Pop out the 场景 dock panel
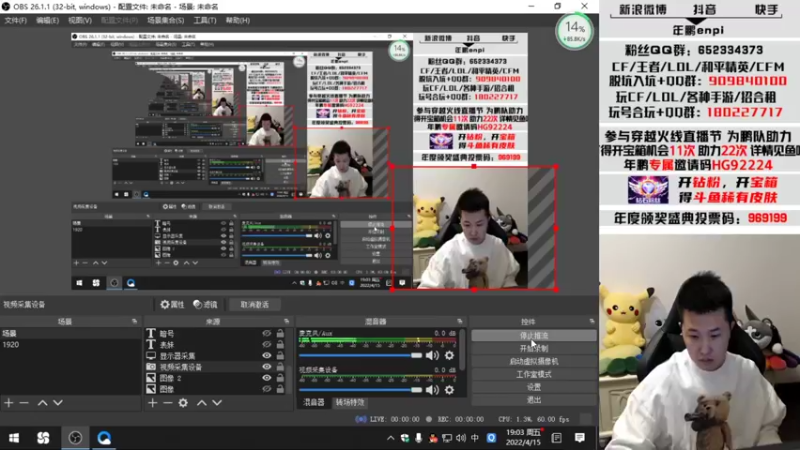Image resolution: width=800 pixels, height=450 pixels. coord(134,321)
